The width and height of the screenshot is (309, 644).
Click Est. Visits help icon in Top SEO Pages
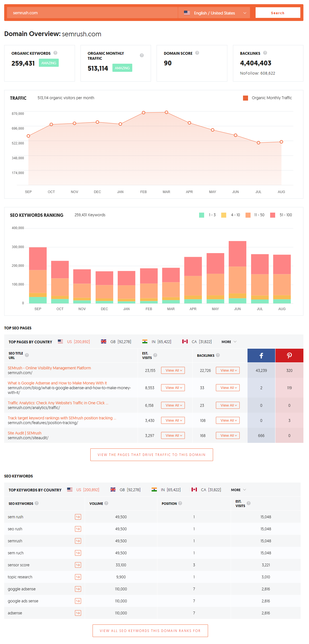click(155, 355)
